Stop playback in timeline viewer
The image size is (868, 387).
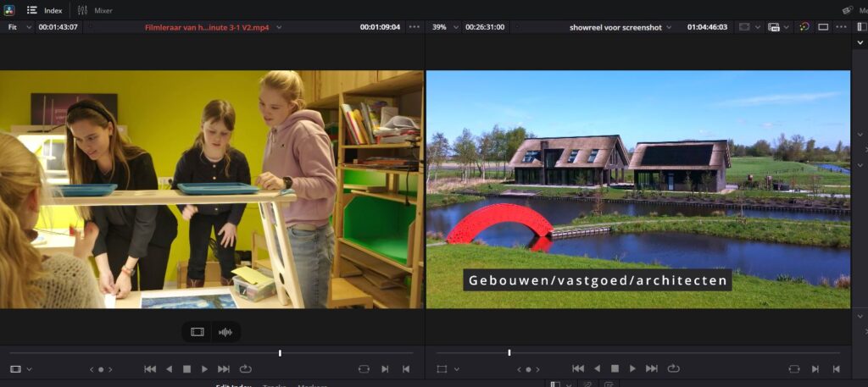click(x=615, y=368)
